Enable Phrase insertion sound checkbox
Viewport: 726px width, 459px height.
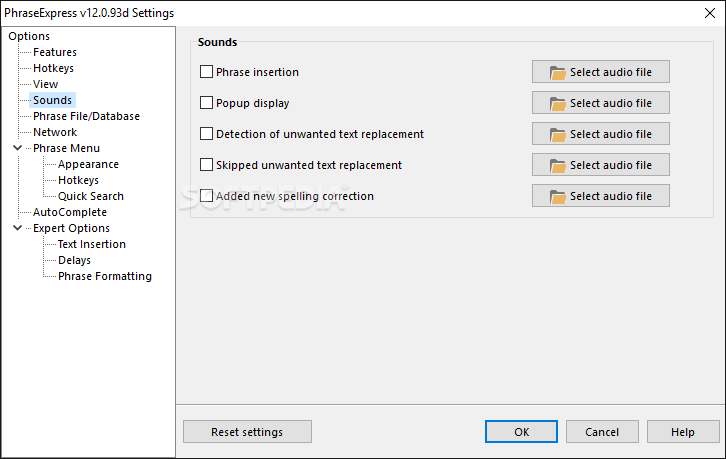coord(207,72)
